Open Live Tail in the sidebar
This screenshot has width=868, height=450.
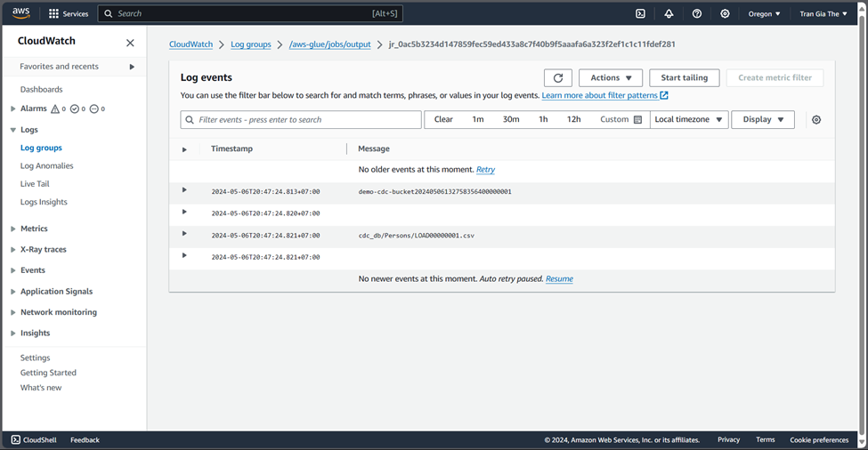(35, 183)
